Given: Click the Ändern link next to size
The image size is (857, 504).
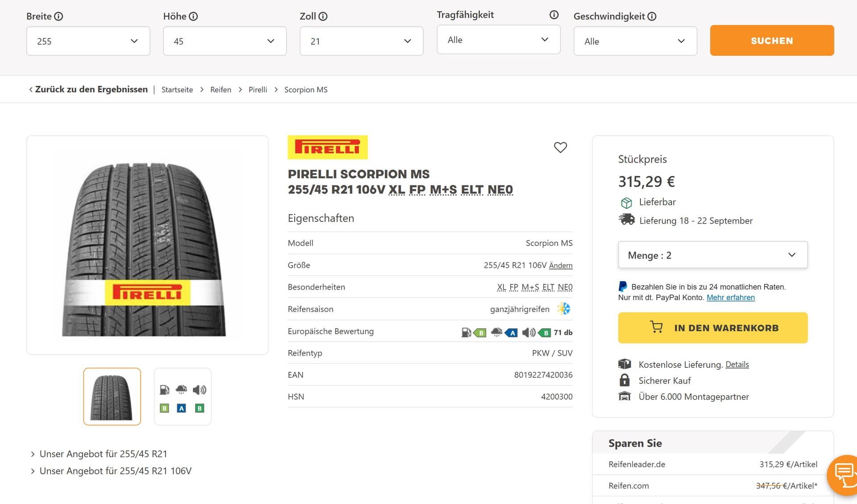Looking at the screenshot, I should [x=561, y=265].
